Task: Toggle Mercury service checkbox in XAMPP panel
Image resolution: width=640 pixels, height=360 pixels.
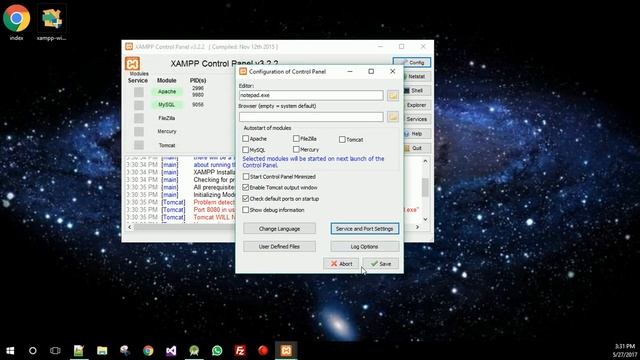Action: coord(139,131)
